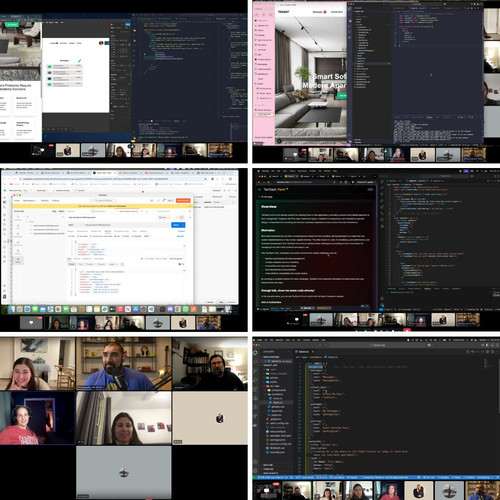This screenshot has width=500, height=500.
Task: Click the search box in Postman's header
Action: coord(103,201)
